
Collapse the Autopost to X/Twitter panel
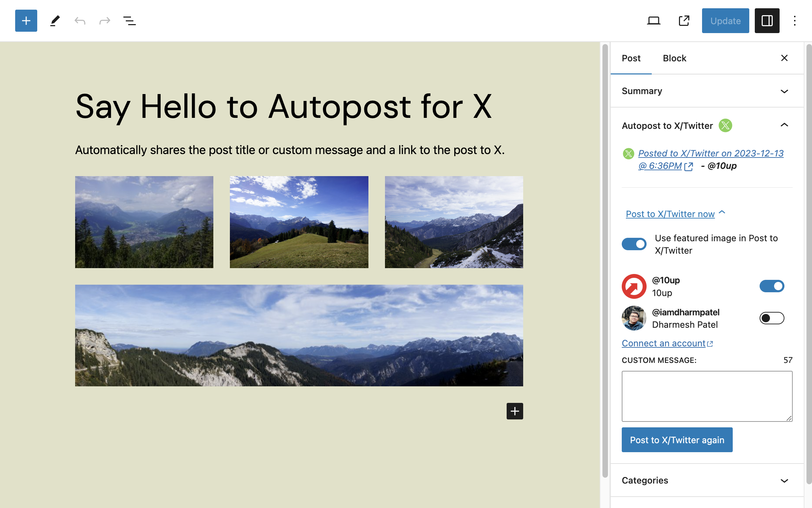click(x=784, y=125)
